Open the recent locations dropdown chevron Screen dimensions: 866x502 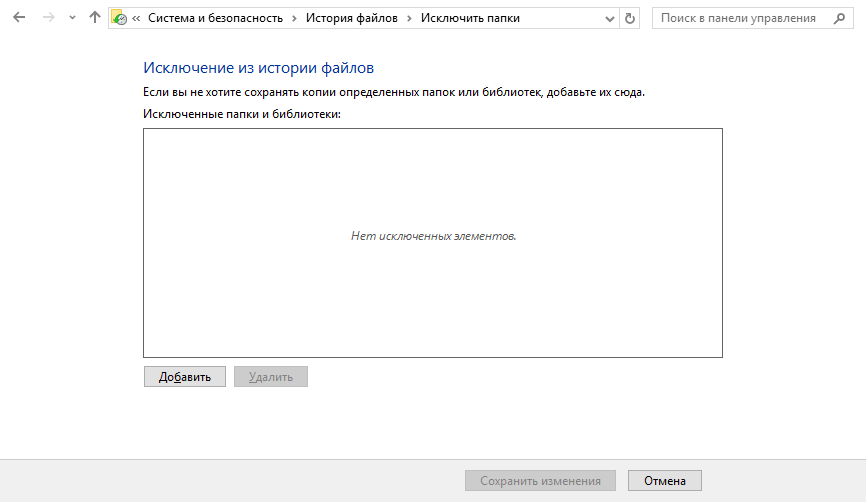click(x=72, y=18)
